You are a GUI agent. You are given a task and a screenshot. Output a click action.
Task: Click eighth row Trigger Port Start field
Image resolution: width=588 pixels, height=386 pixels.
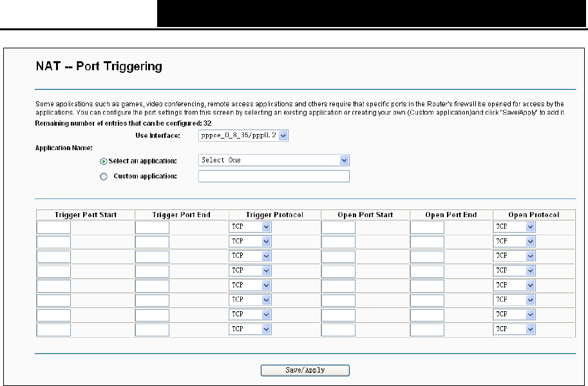53,330
